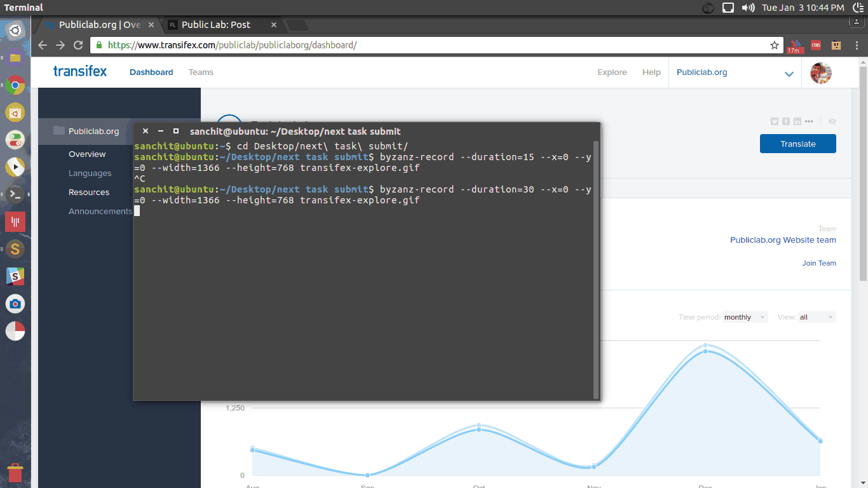Open the Explore link in header
Screen dimensions: 868x488
(612, 72)
